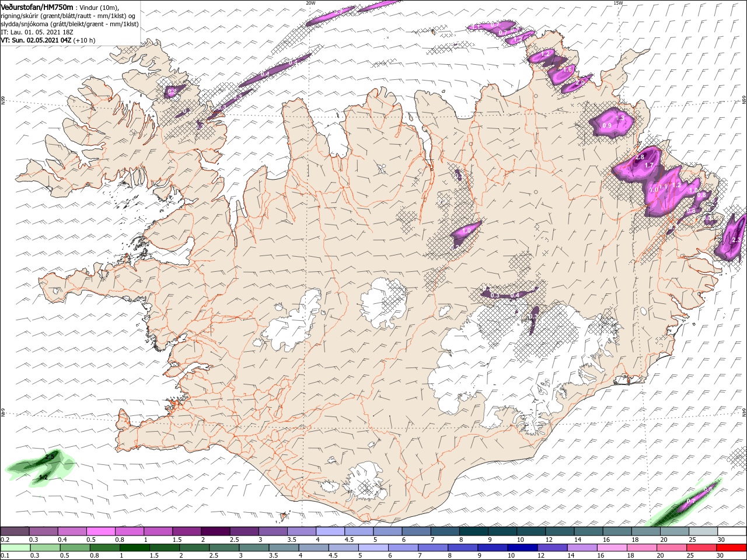
Task: Click the bright red legend swatch at 30
Action: click(x=731, y=548)
